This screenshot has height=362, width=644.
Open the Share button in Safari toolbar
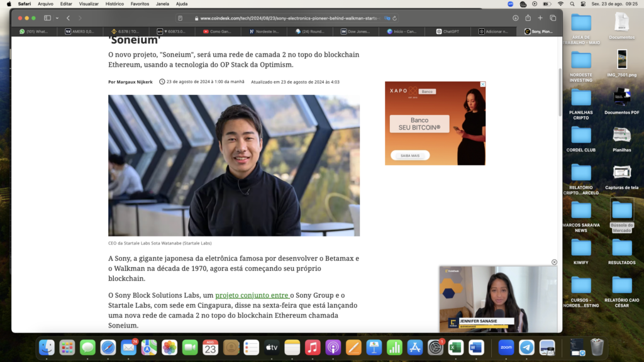point(528,18)
